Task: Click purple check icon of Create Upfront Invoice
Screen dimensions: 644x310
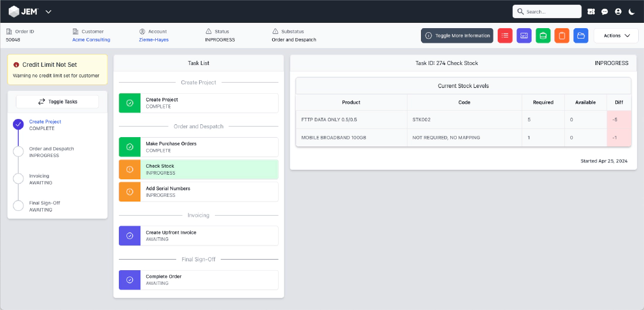Action: pyautogui.click(x=130, y=236)
